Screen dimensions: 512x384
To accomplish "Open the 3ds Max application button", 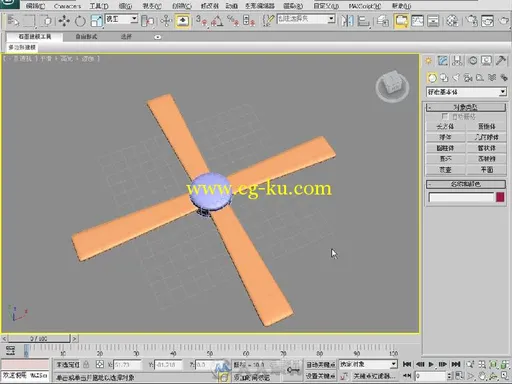I will point(9,4).
